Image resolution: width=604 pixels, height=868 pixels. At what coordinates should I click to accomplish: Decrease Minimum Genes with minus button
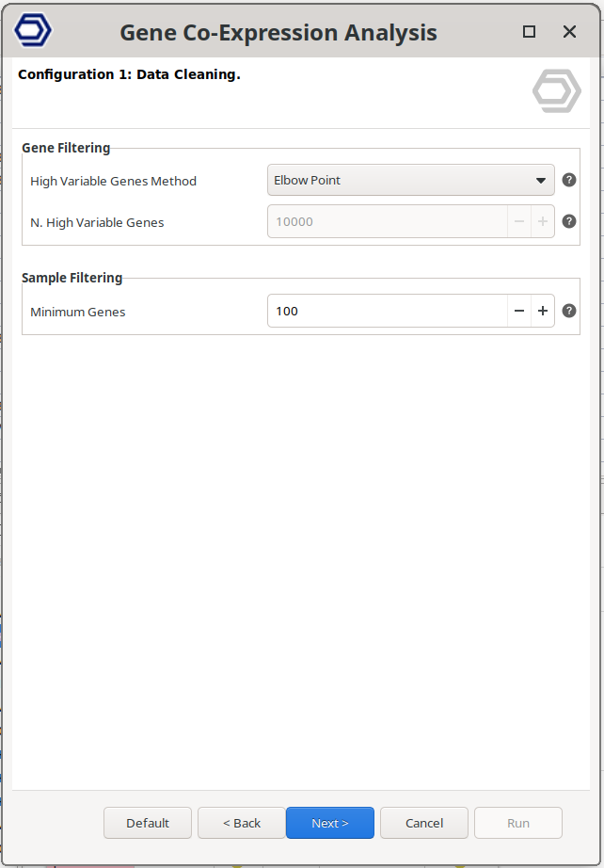(519, 311)
